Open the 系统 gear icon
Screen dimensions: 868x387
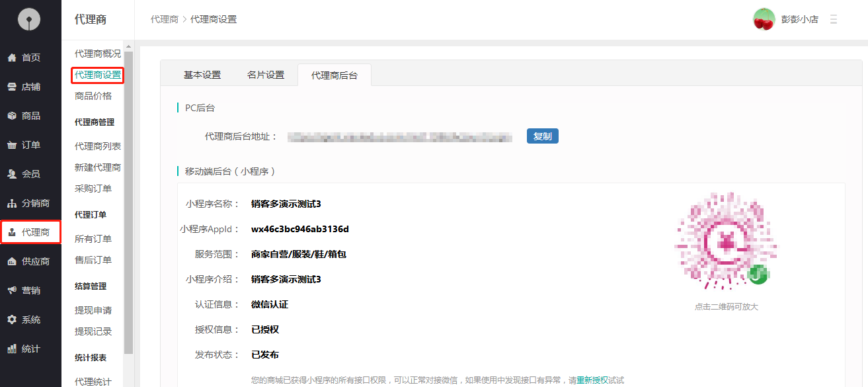[12, 320]
